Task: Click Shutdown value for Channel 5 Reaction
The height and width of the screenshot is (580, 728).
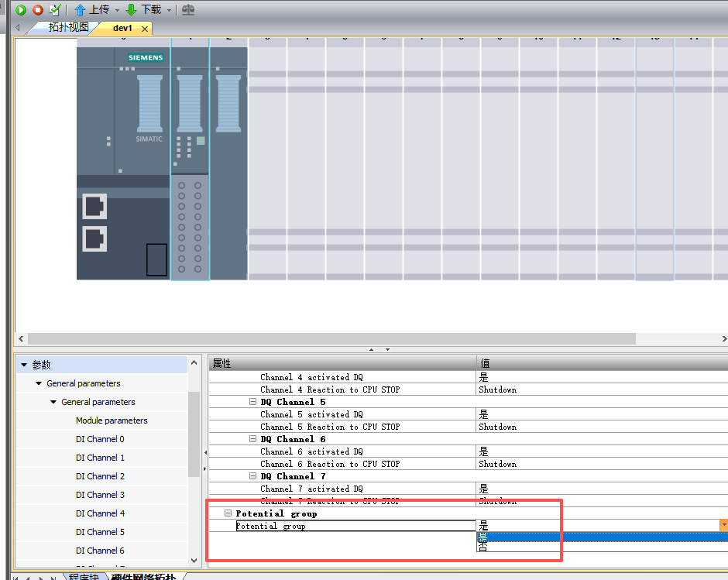Action: (x=498, y=427)
